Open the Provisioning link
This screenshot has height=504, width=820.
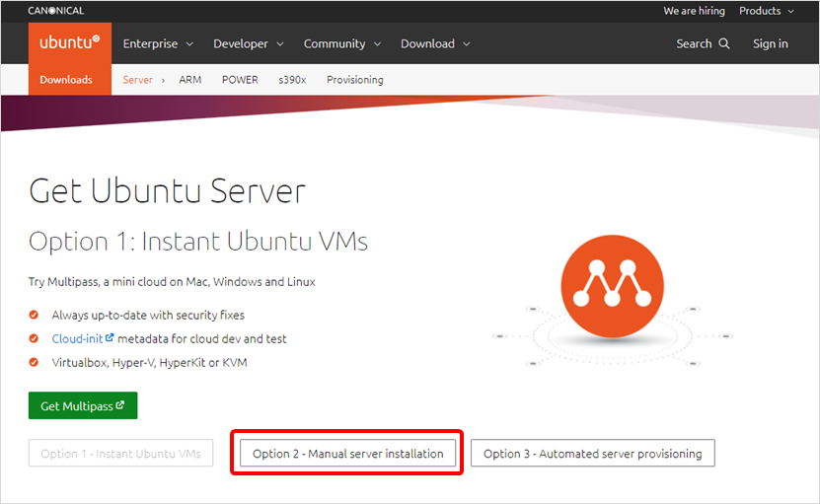[x=355, y=80]
